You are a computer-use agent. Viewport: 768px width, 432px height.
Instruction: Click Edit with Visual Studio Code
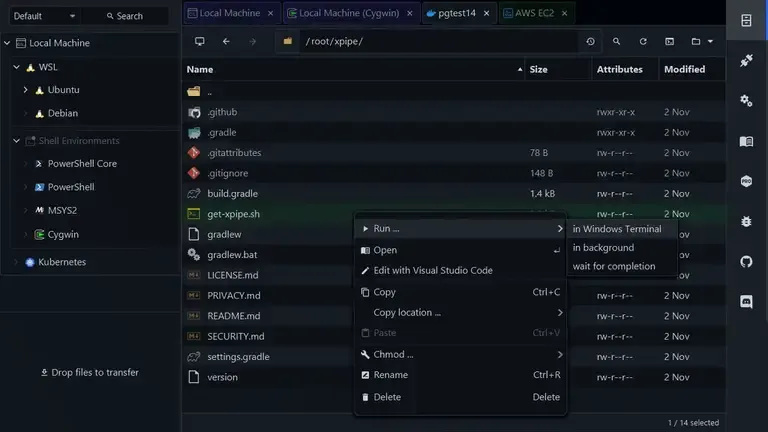(x=433, y=270)
